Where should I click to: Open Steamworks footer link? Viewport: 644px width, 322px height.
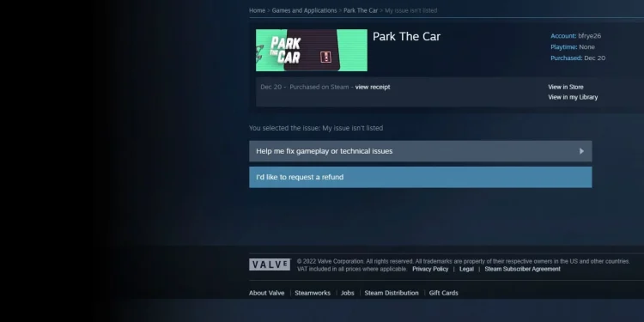pyautogui.click(x=313, y=293)
